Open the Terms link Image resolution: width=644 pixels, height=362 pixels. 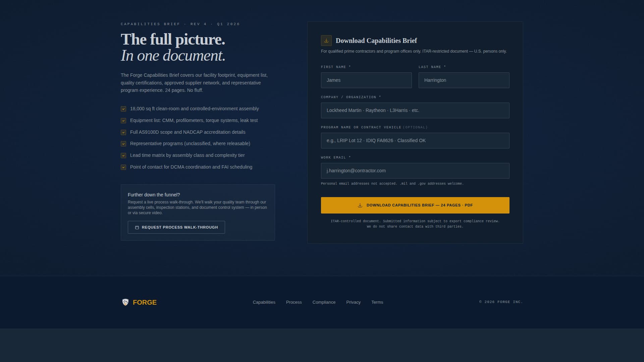coord(377,302)
